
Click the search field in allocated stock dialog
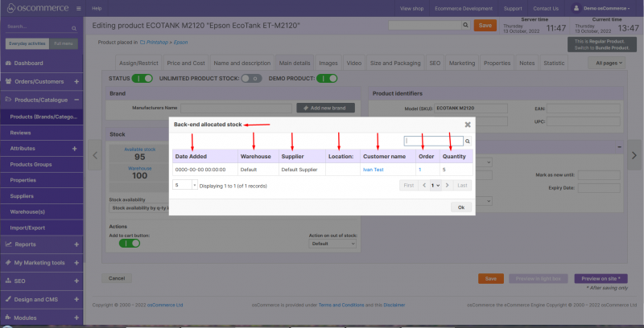tap(433, 141)
